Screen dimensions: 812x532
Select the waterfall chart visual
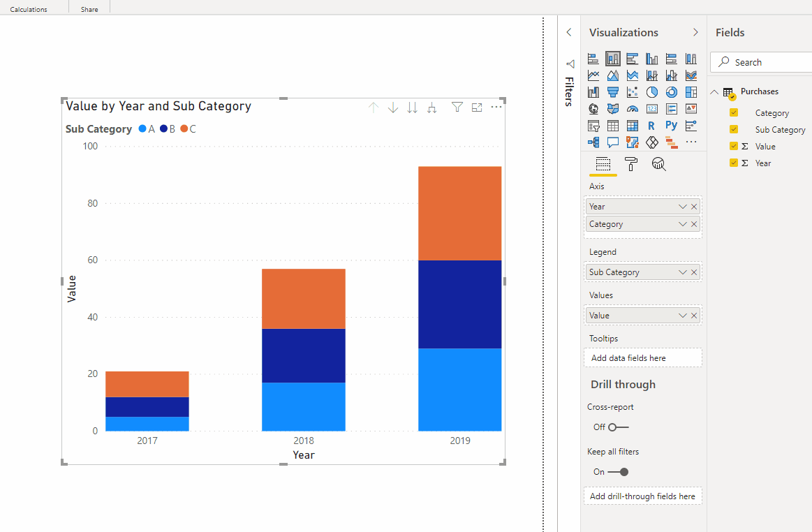tap(593, 92)
